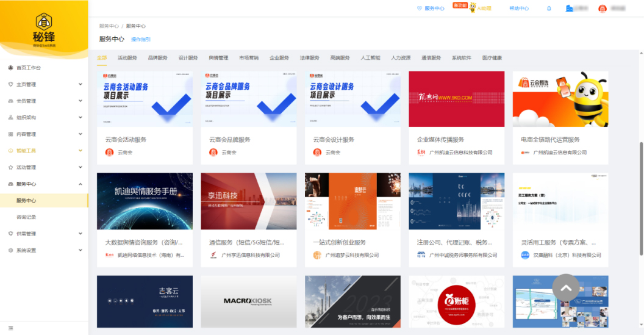Open the 凯迪舆情服务手册 thumbnail
The image size is (644, 335).
(145, 201)
